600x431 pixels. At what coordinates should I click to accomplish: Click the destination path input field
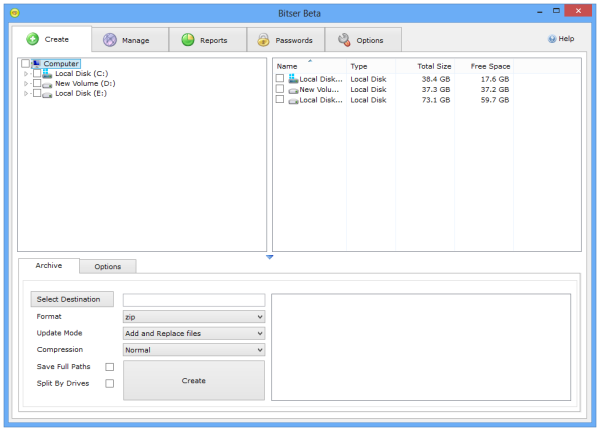pyautogui.click(x=194, y=300)
